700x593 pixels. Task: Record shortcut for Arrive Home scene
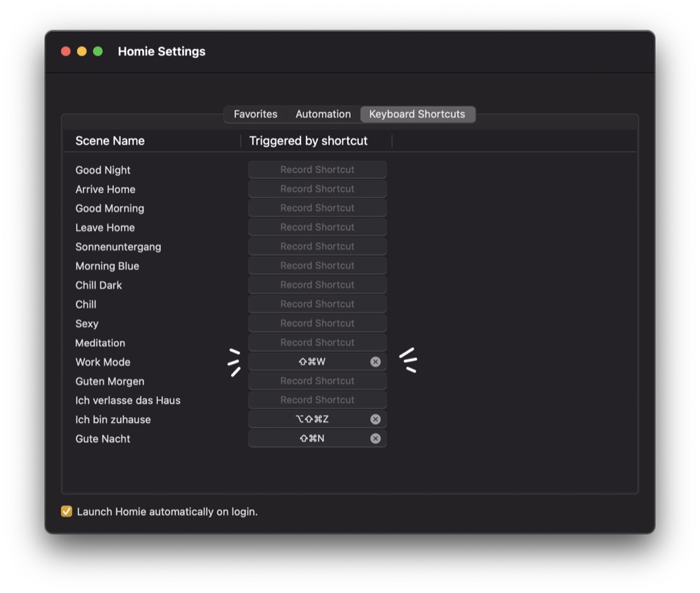pyautogui.click(x=317, y=189)
